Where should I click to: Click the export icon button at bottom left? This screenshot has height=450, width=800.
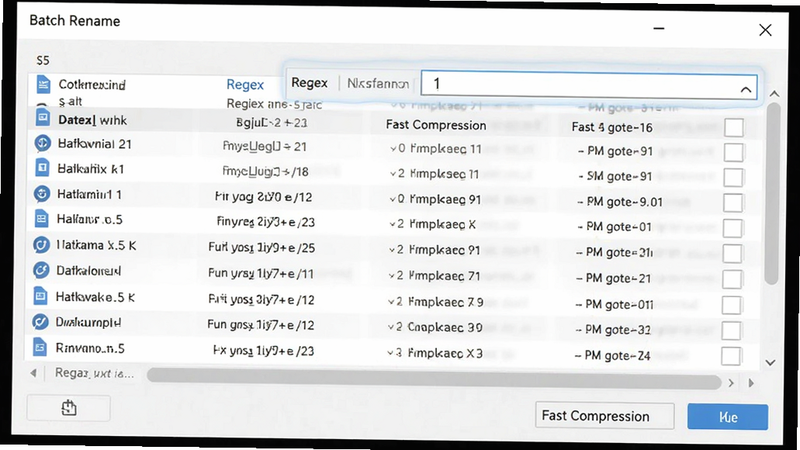69,408
